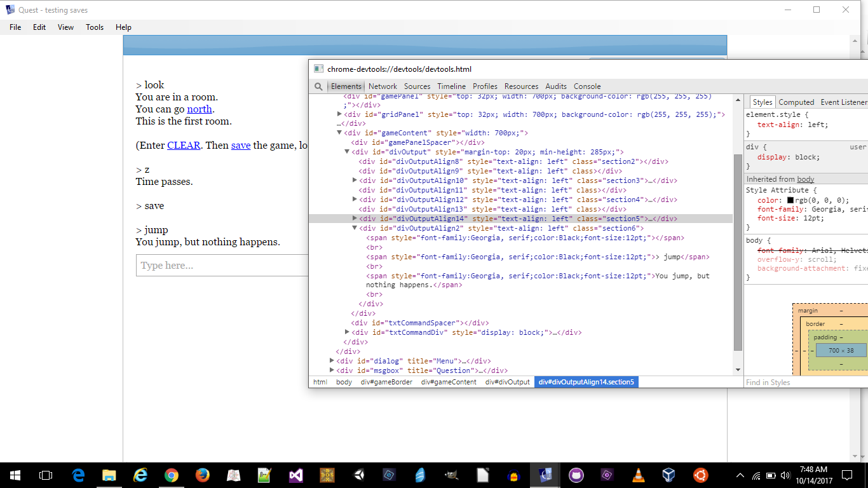Open Task View from the taskbar
Image resolution: width=868 pixels, height=488 pixels.
46,475
